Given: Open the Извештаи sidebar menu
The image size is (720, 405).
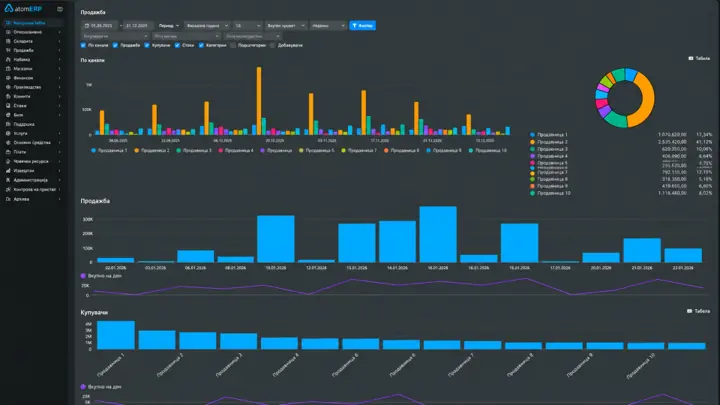Looking at the screenshot, I should pos(32,170).
